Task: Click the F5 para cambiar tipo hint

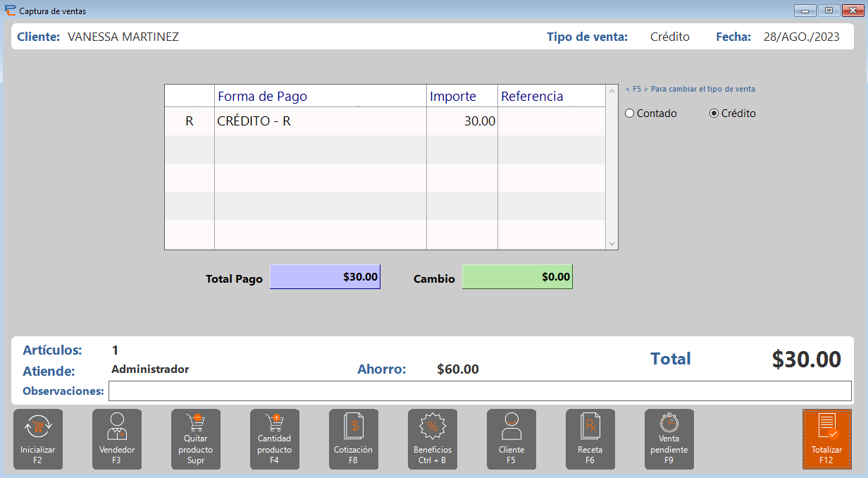Action: click(690, 90)
